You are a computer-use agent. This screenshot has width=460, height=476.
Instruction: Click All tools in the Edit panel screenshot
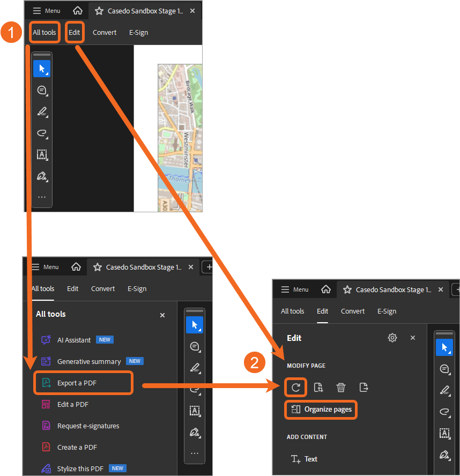click(x=292, y=311)
